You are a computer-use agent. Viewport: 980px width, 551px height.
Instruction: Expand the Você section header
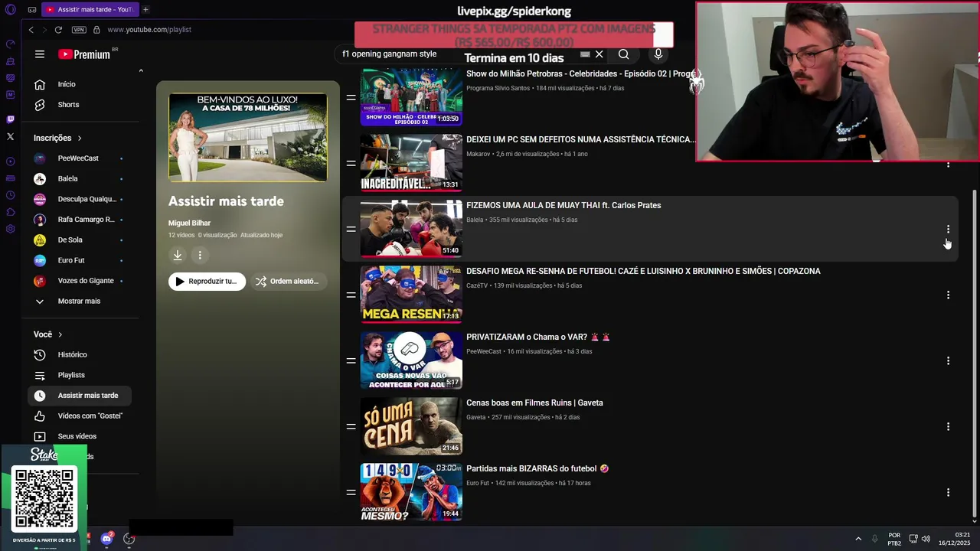click(x=48, y=334)
